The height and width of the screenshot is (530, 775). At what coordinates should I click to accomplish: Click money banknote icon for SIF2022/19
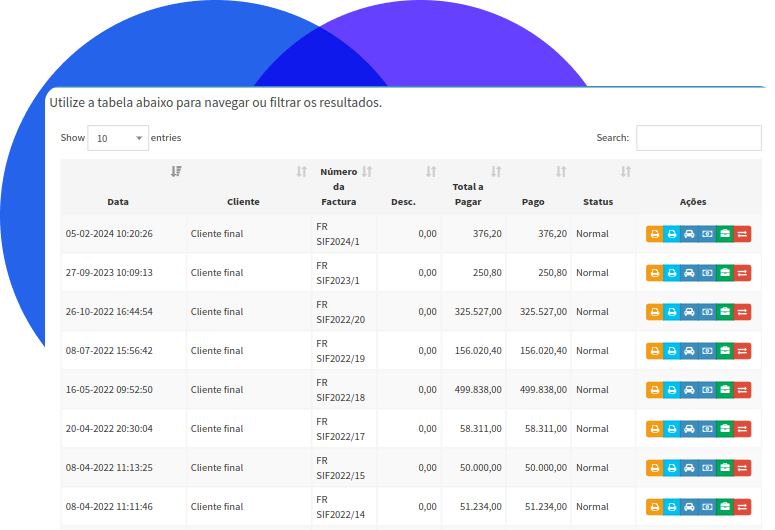click(707, 351)
